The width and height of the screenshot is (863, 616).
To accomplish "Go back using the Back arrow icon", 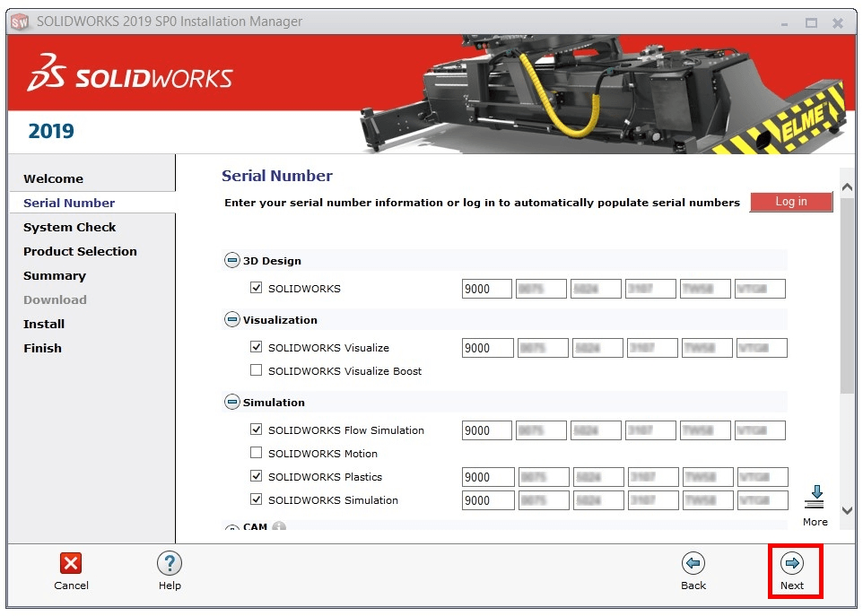I will [693, 563].
